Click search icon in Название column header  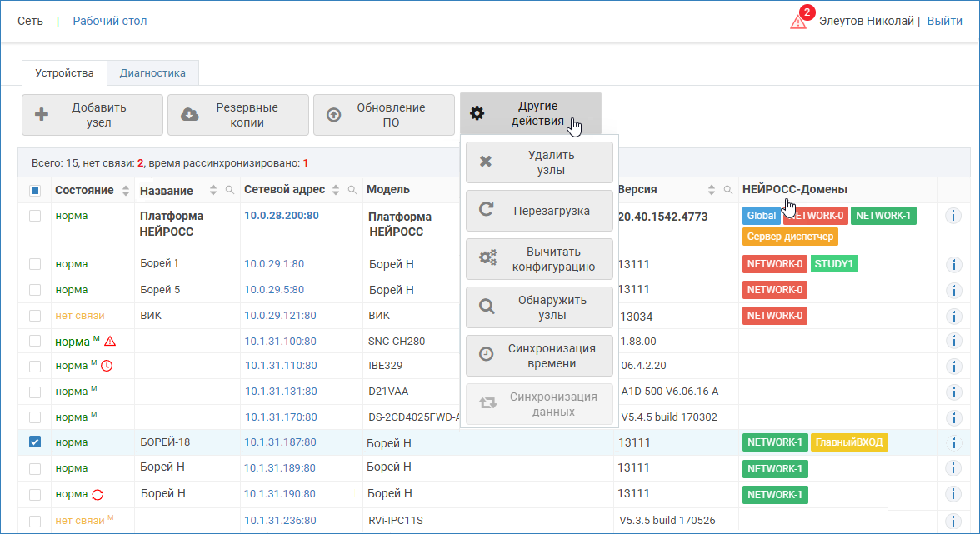point(230,191)
